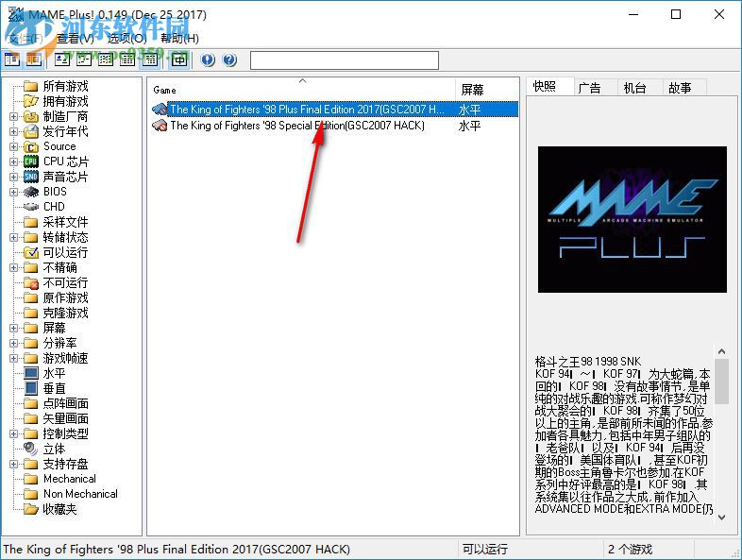Switch to details view toolbar icon
Screen dimensions: 742x560
pos(127,59)
